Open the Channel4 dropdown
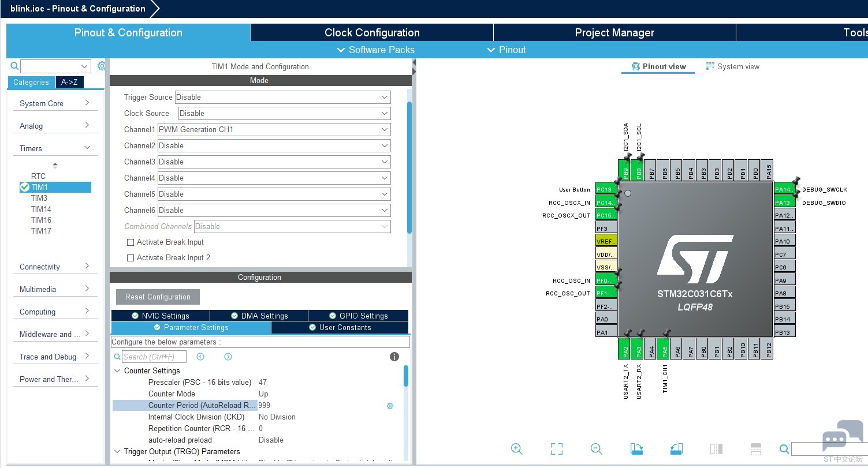Screen dimensions: 868x468 tap(274, 178)
